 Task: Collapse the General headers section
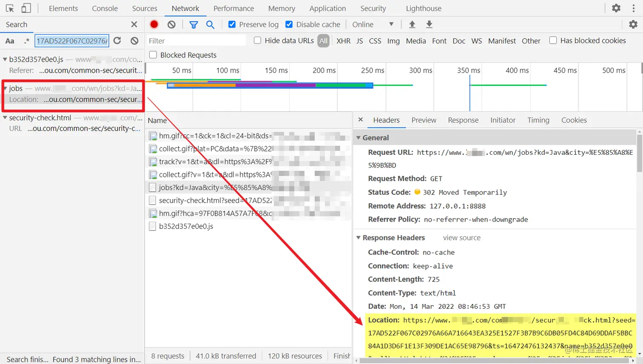pyautogui.click(x=358, y=138)
